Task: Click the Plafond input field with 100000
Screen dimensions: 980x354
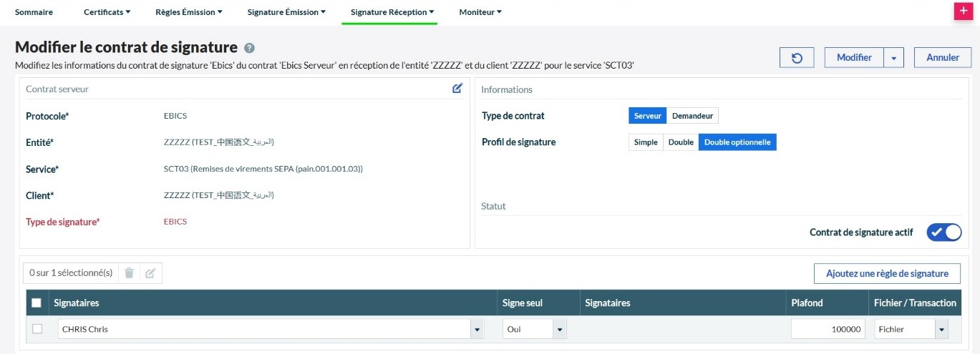Action: (829, 330)
